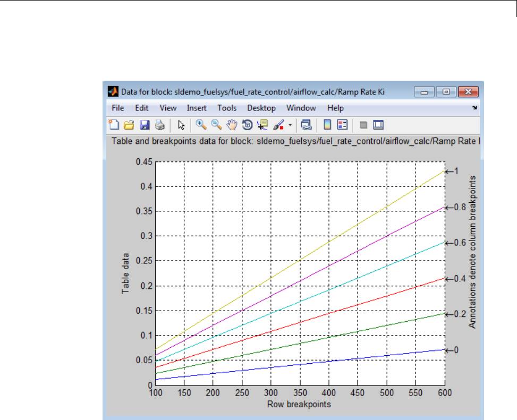
Task: Show plot tools and dock figure
Action: point(378,125)
